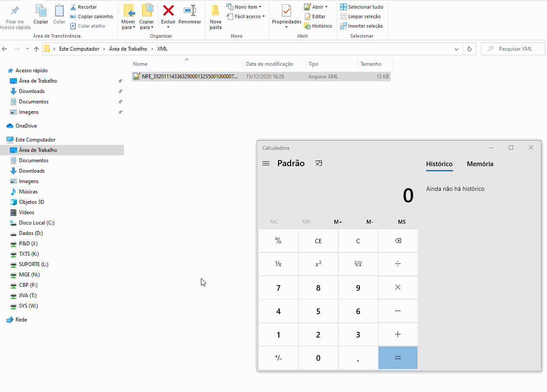Click the refresh button by address bar
The width and height of the screenshot is (547, 392).
(x=469, y=49)
